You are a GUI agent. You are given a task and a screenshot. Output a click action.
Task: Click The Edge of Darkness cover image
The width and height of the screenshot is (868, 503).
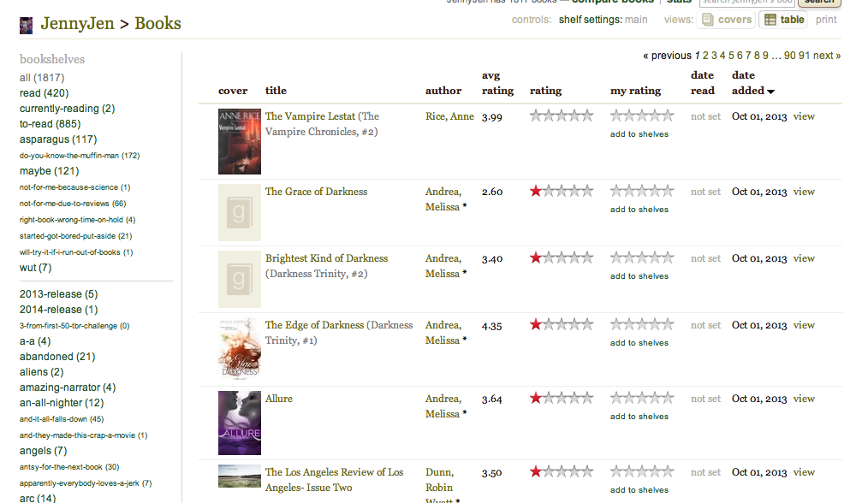(x=239, y=348)
